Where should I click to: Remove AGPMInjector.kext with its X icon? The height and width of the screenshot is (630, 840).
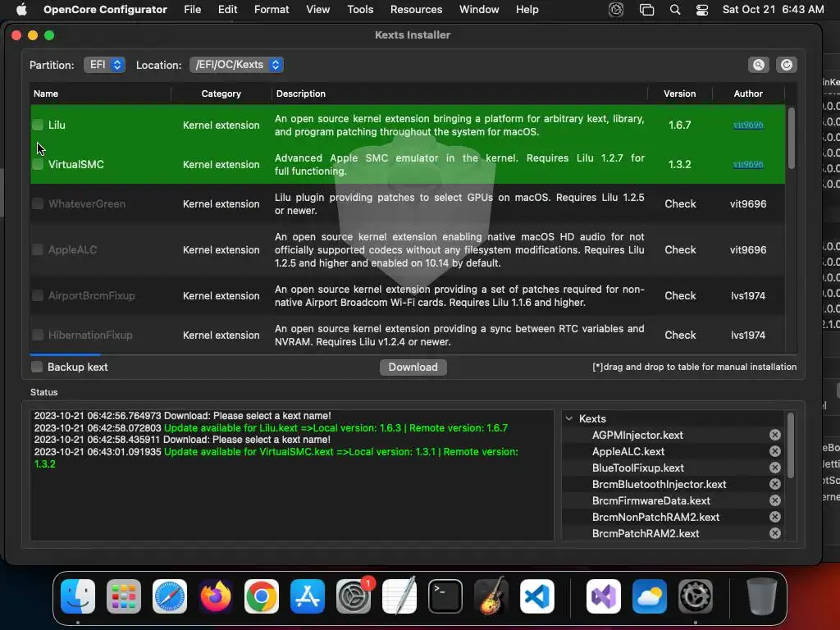[774, 435]
